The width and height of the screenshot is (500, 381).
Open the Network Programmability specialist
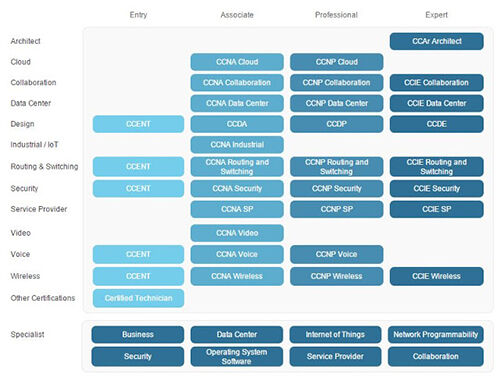(435, 335)
